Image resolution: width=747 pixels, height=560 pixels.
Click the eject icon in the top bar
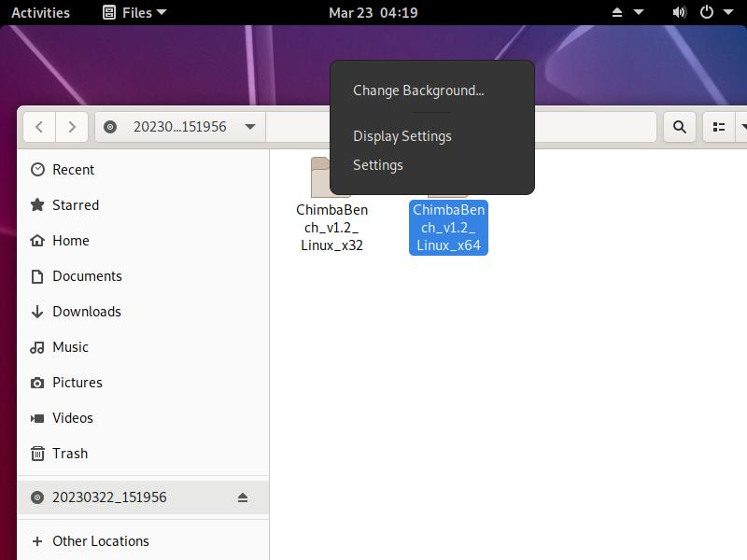click(x=617, y=12)
